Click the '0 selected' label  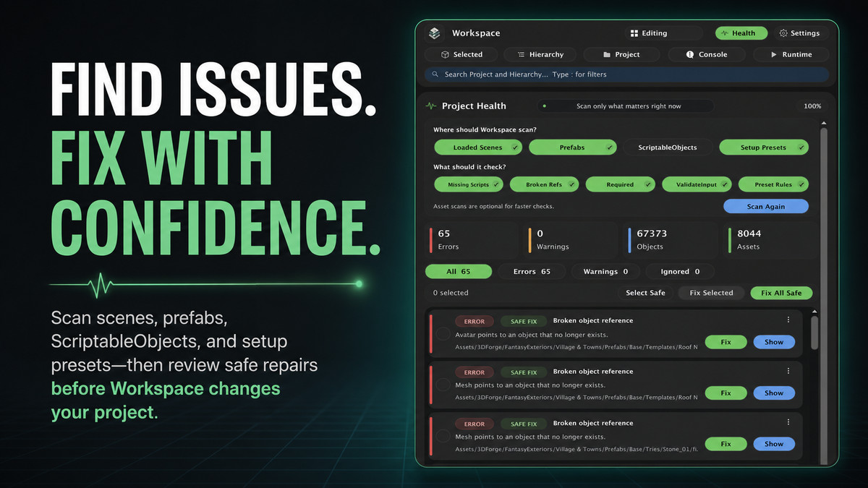coord(451,293)
